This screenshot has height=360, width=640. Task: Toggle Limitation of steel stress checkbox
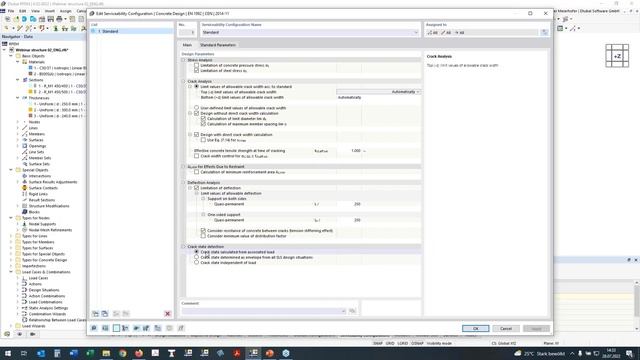pos(196,71)
